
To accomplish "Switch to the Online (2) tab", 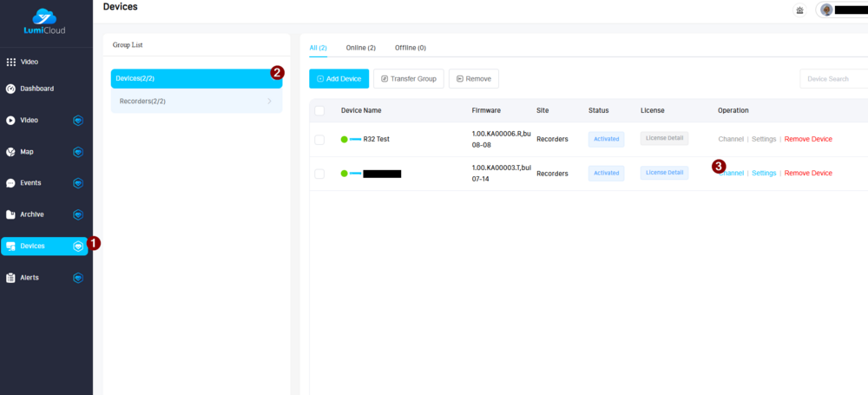I will click(x=360, y=48).
